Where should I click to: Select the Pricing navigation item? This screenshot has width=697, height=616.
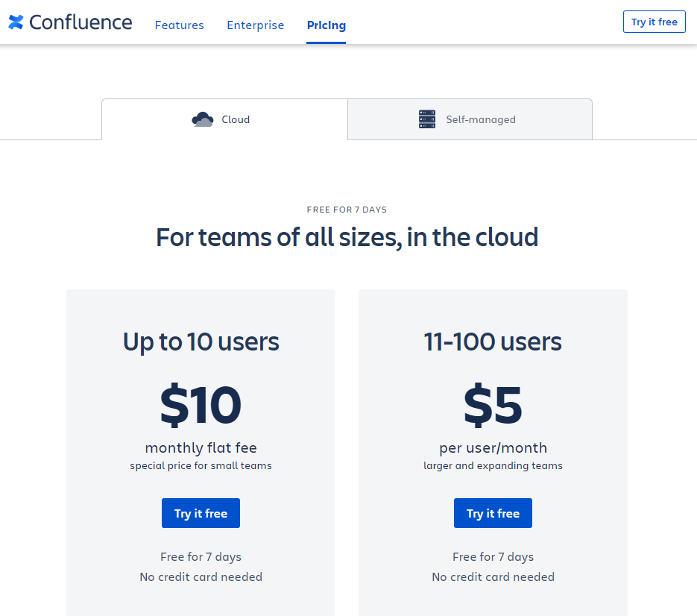click(326, 25)
